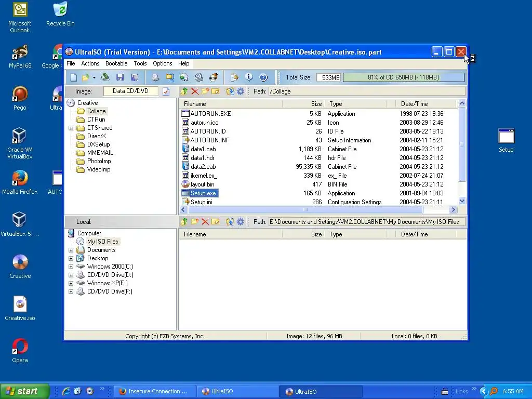This screenshot has width=532, height=399.
Task: Click the blue info bubble icon
Action: pos(249,77)
